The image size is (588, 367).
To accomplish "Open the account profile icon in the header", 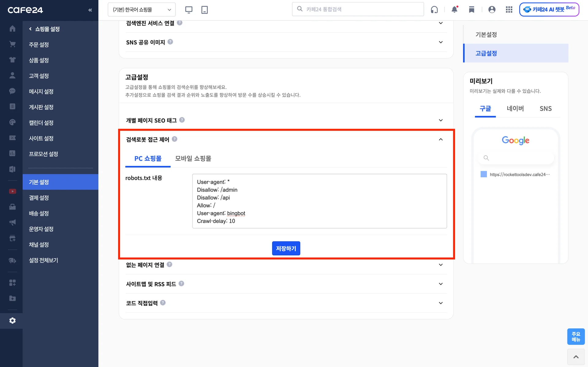I will 492,9.
